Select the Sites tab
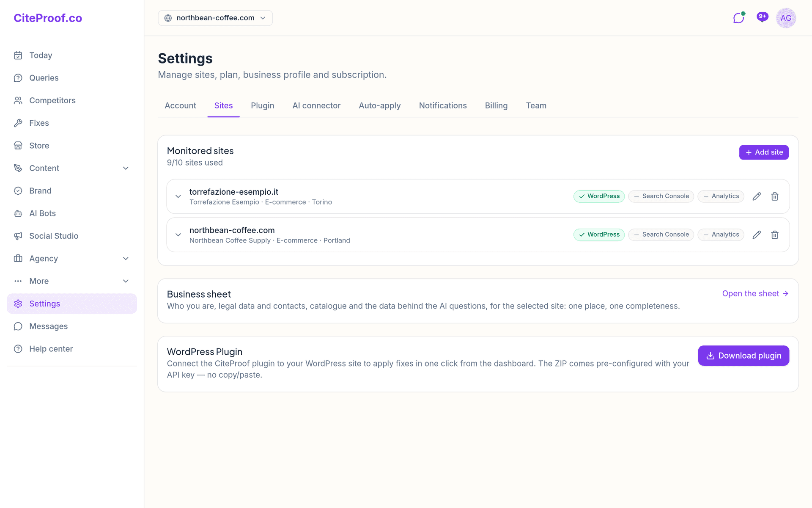Viewport: 812px width, 508px height. 223,106
